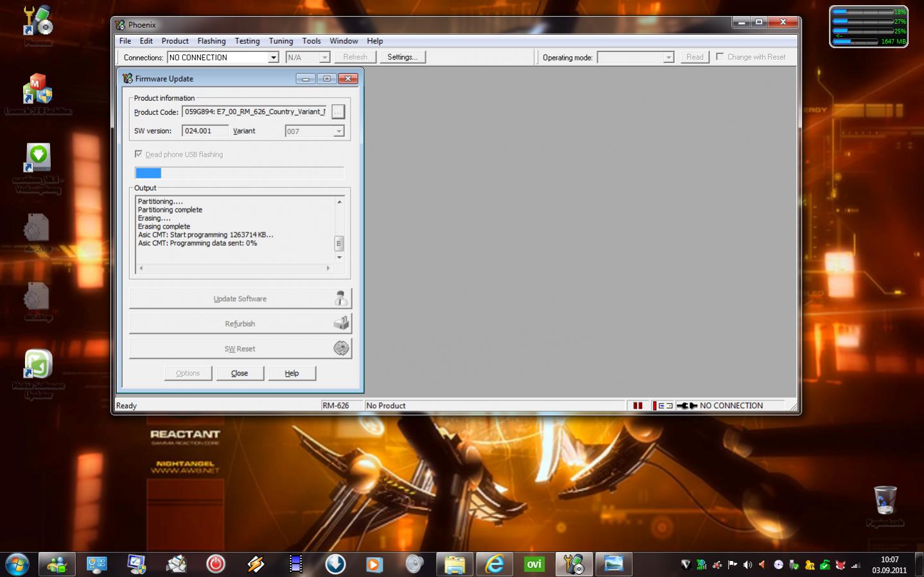The image size is (924, 577).
Task: Open the Help menu
Action: pos(375,41)
